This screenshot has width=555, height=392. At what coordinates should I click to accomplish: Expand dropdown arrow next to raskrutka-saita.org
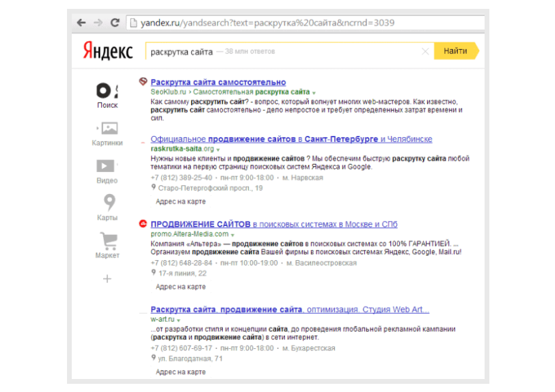pyautogui.click(x=218, y=150)
